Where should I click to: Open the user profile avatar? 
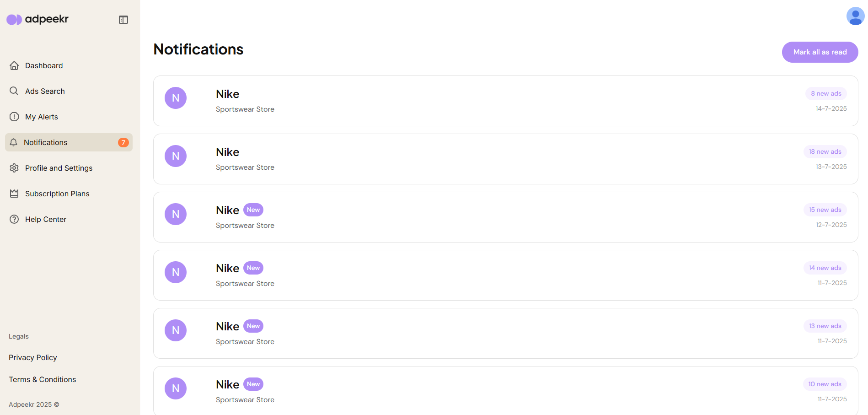855,16
